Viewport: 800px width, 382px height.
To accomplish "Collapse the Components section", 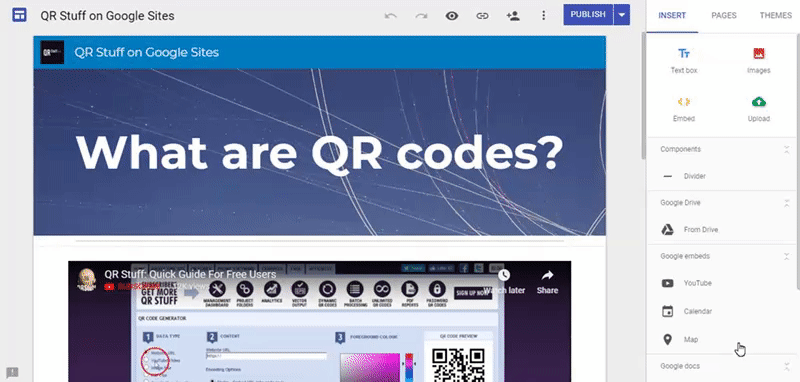I will (787, 149).
